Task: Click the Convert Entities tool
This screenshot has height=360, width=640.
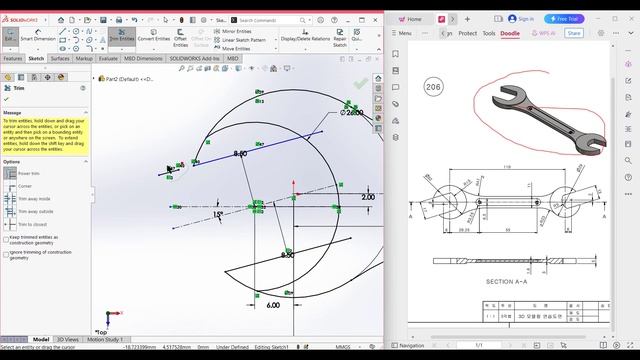Action: [153, 35]
